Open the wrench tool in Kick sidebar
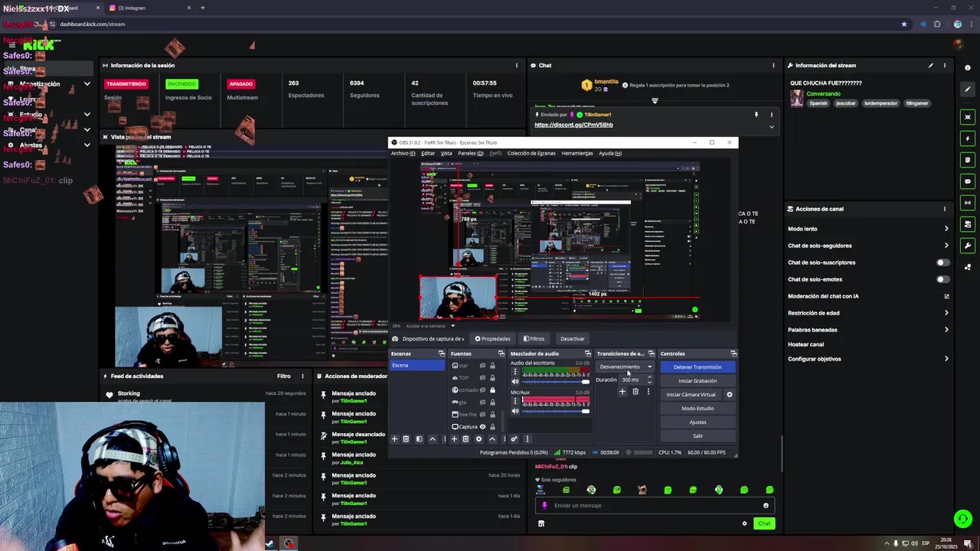 968,246
